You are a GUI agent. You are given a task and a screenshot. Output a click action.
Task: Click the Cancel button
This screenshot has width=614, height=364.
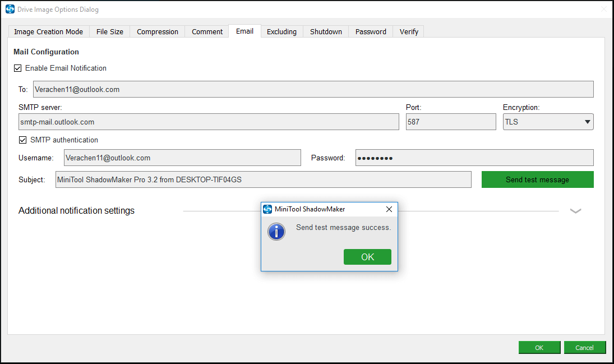[585, 348]
